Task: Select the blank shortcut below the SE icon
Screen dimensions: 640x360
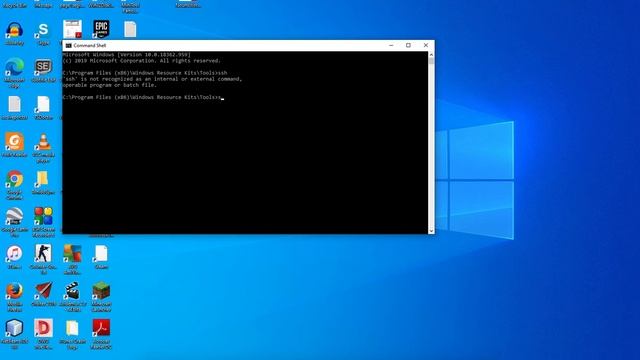Action: point(43,104)
